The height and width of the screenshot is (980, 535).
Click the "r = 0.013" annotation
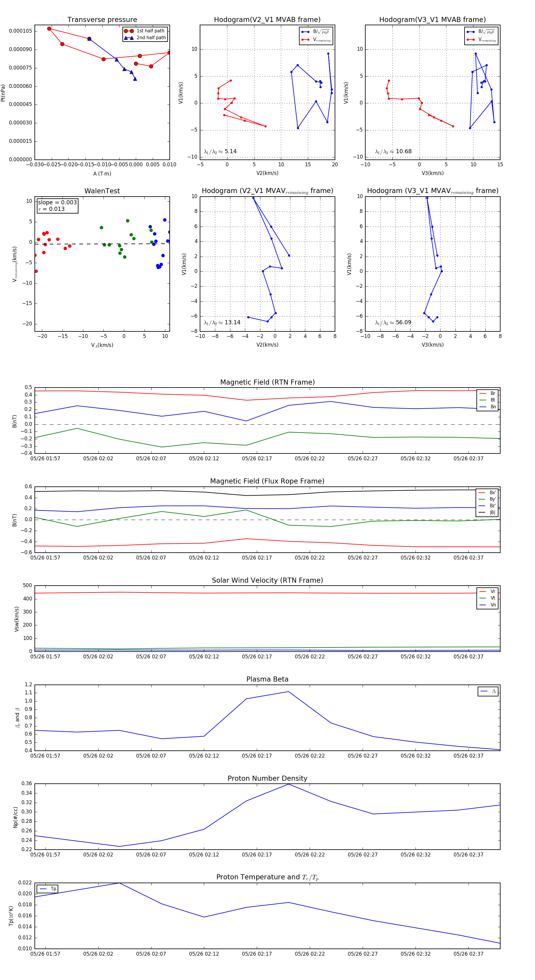51,209
